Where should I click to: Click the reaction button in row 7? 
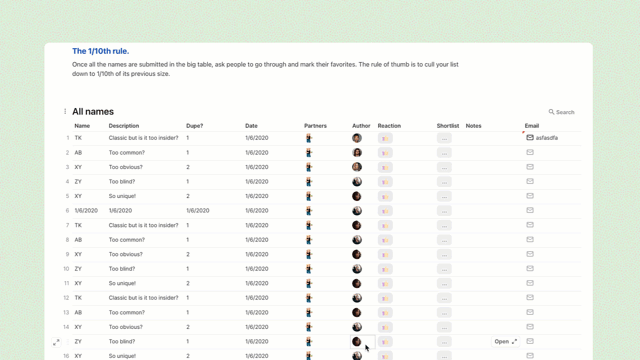click(385, 226)
